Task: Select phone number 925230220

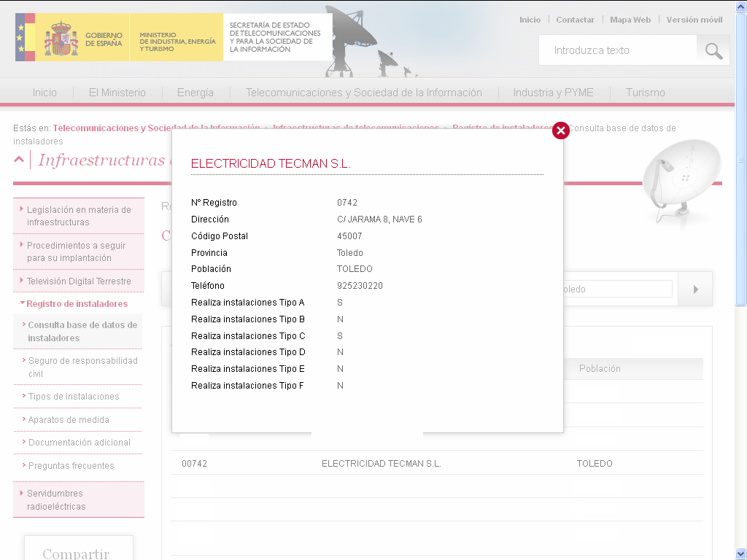Action: tap(360, 286)
